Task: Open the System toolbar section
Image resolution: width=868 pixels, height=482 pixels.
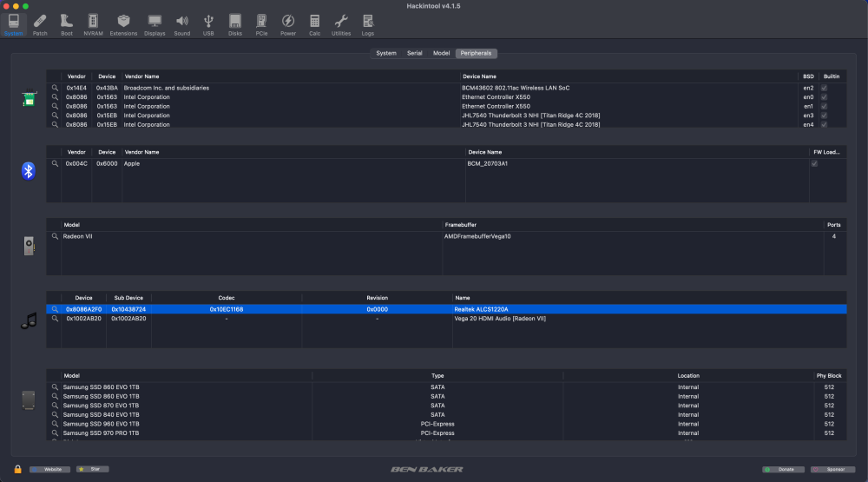Action: tap(13, 24)
